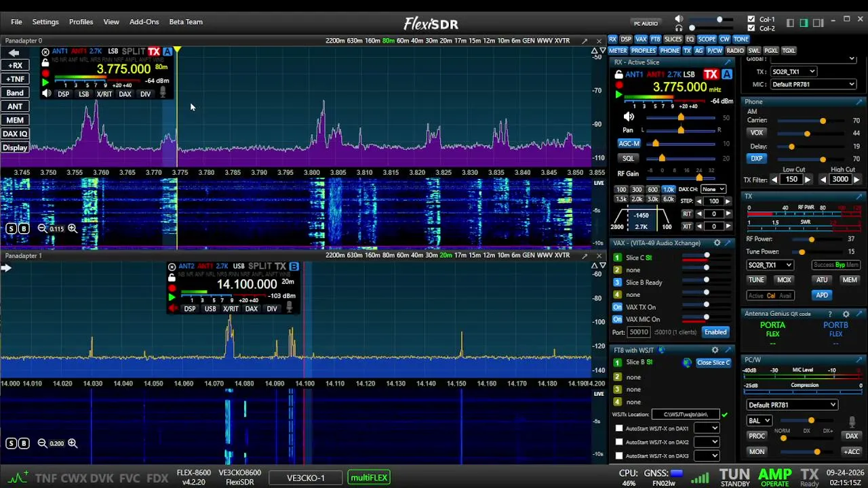Switch to the SCOPE tab button
The height and width of the screenshot is (488, 868).
707,39
